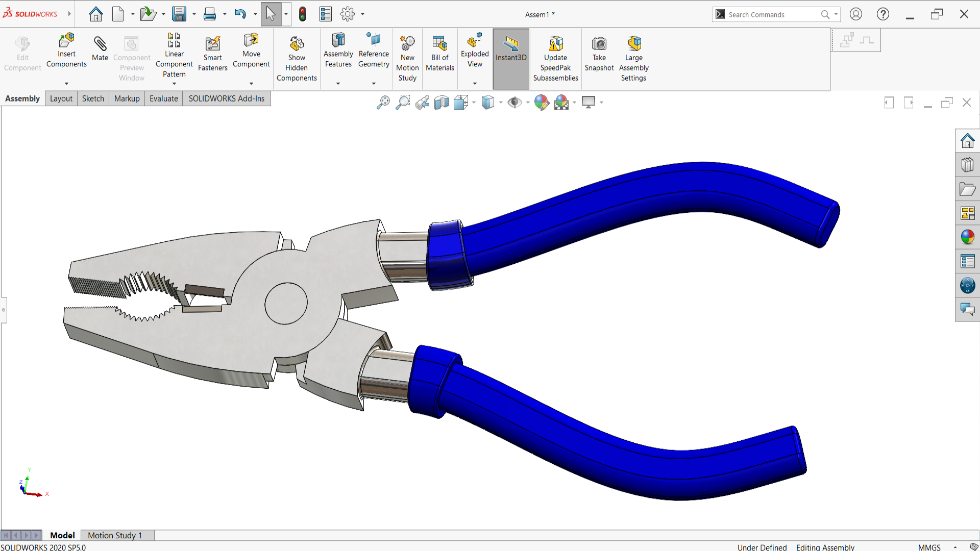Click Rebuild traffic light icon
The height and width of the screenshot is (551, 980).
[x=303, y=14]
